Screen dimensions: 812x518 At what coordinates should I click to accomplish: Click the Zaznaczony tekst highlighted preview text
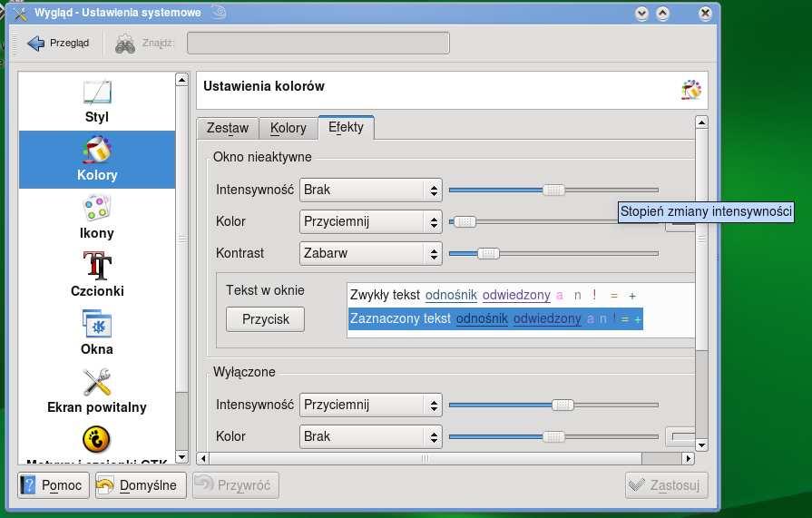point(400,318)
